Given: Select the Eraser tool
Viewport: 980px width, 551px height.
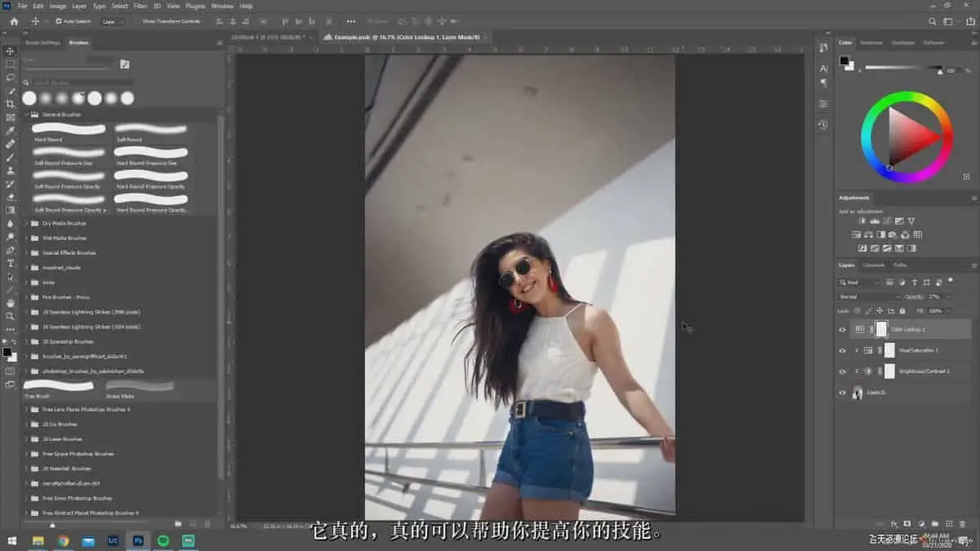Looking at the screenshot, I should point(11,197).
